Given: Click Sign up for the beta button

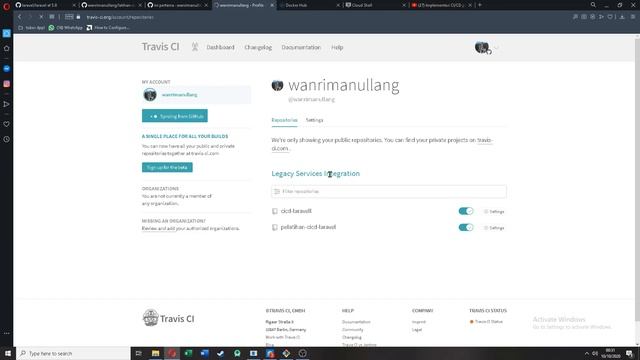Looking at the screenshot, I should tap(167, 167).
